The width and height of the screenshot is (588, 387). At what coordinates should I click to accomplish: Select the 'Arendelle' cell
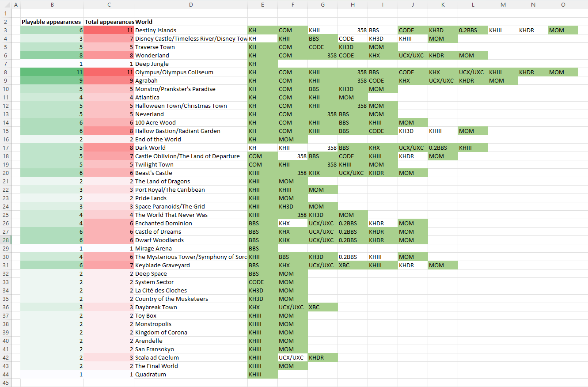tap(191, 341)
